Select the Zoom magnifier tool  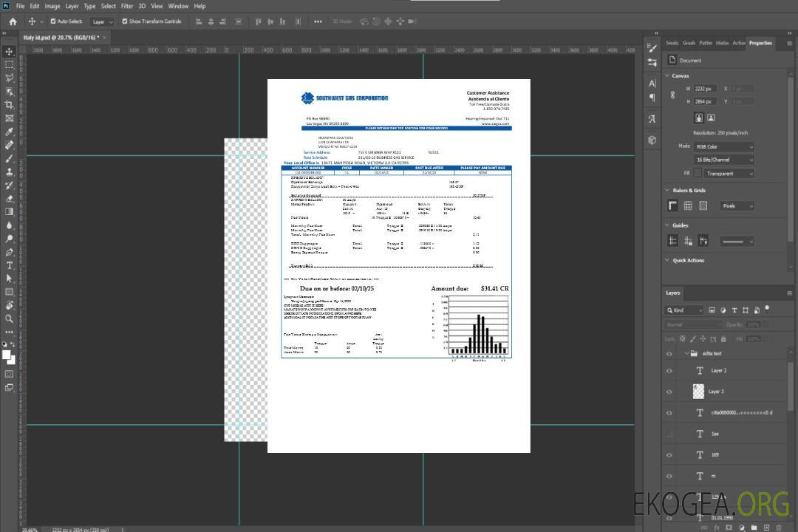[9, 318]
